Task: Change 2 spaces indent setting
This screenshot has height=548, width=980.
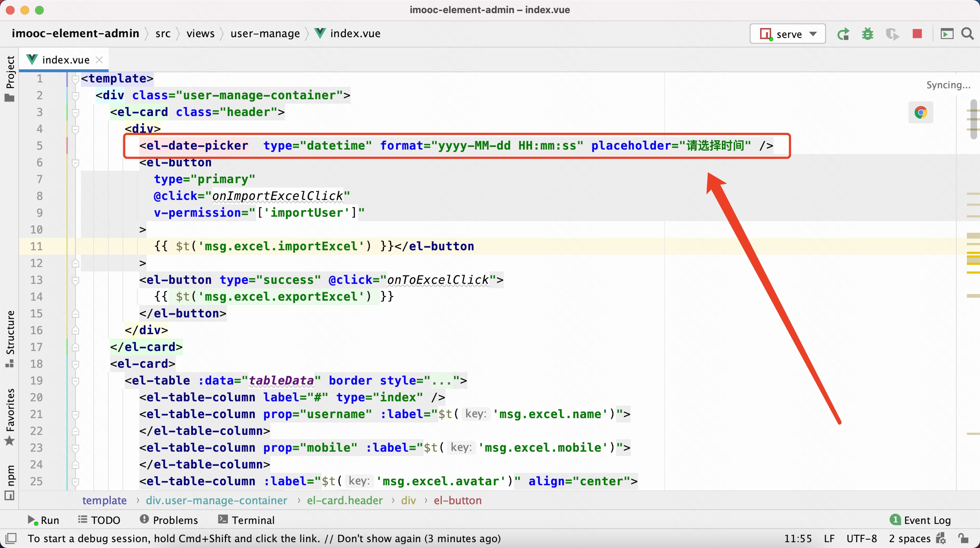Action: tap(910, 539)
